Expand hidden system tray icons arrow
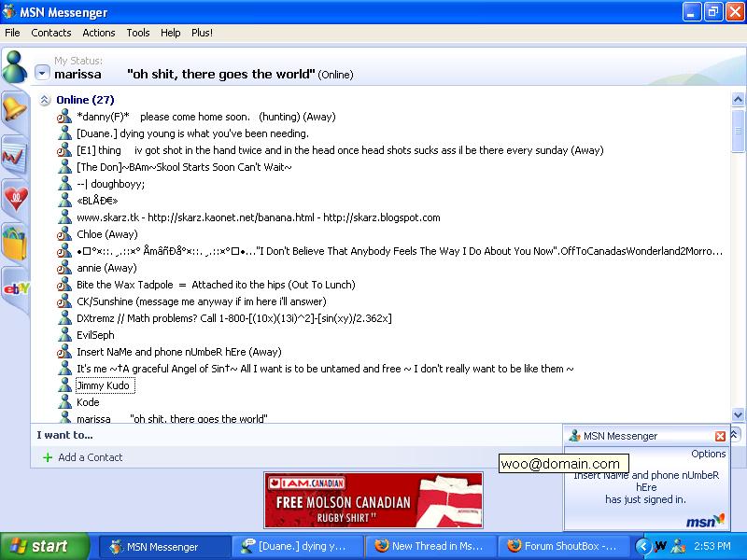This screenshot has height=560, width=747. tap(642, 546)
